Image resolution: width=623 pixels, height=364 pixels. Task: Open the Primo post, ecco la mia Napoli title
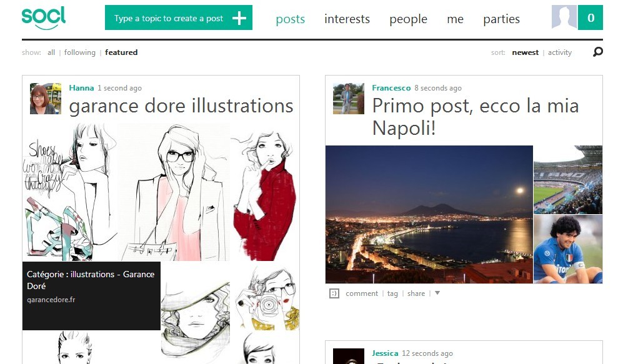(x=475, y=117)
